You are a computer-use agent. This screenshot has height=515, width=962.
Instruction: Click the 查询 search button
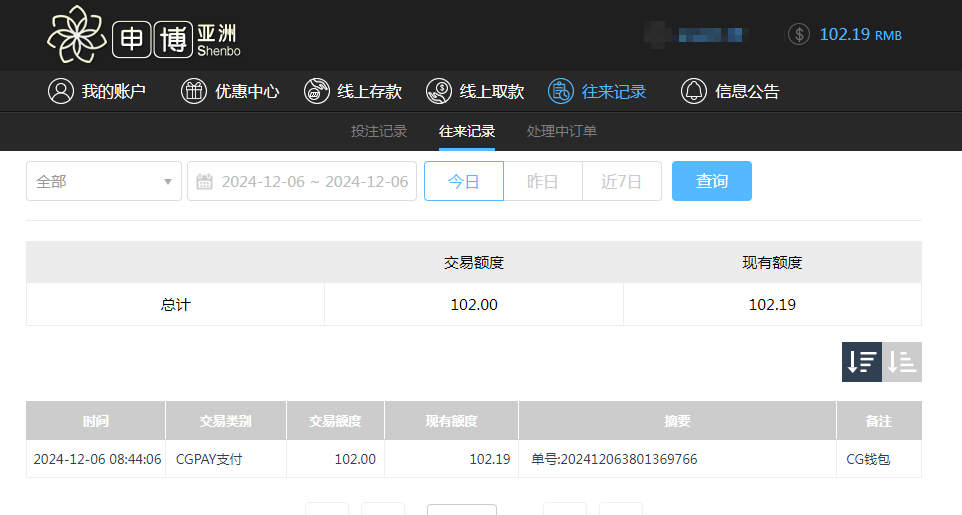pos(712,181)
